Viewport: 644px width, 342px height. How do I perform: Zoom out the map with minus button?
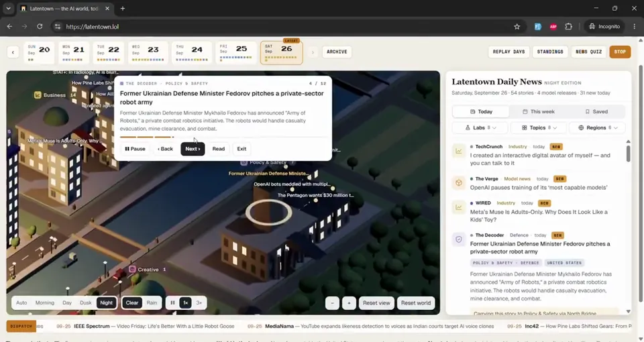point(332,303)
